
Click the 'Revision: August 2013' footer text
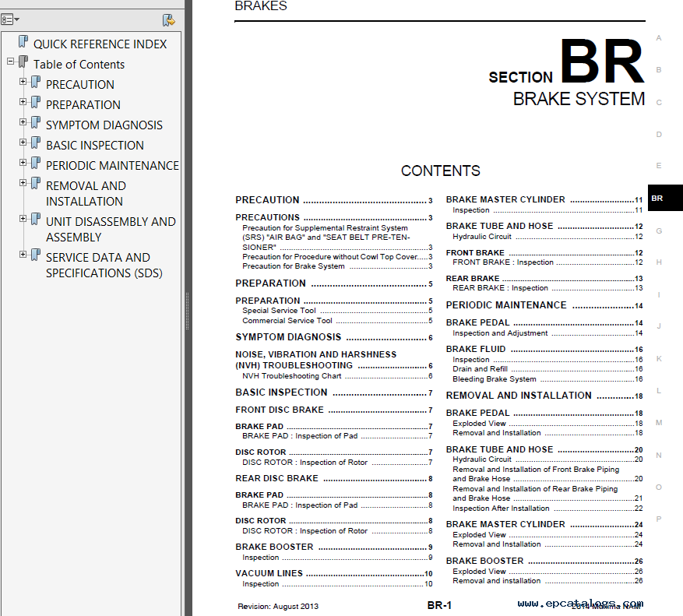coord(278,607)
